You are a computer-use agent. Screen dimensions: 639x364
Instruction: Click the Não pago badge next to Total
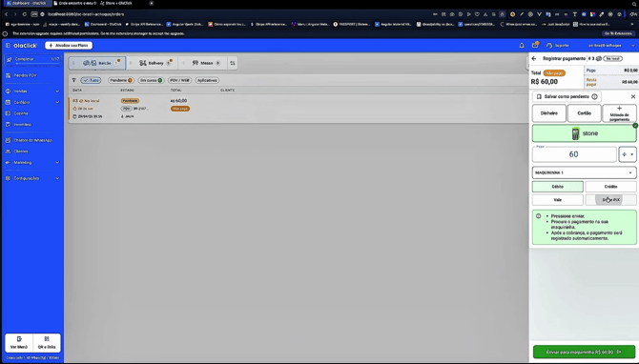coord(554,72)
